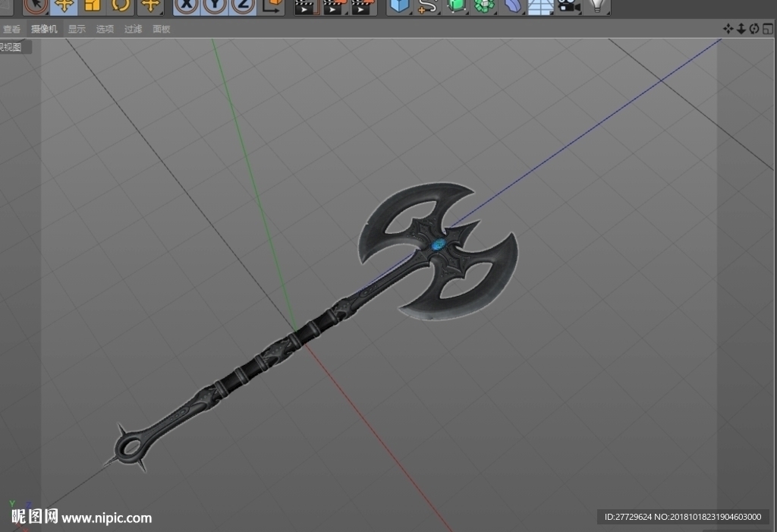Switch the coordinate system icon
The height and width of the screenshot is (532, 777).
[272, 6]
